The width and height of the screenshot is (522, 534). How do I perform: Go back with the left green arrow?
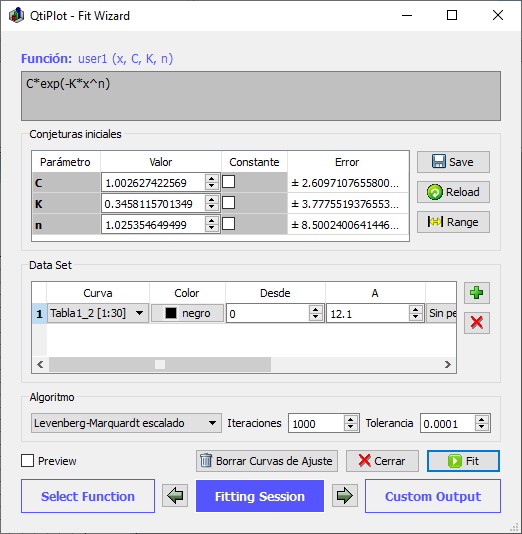175,496
